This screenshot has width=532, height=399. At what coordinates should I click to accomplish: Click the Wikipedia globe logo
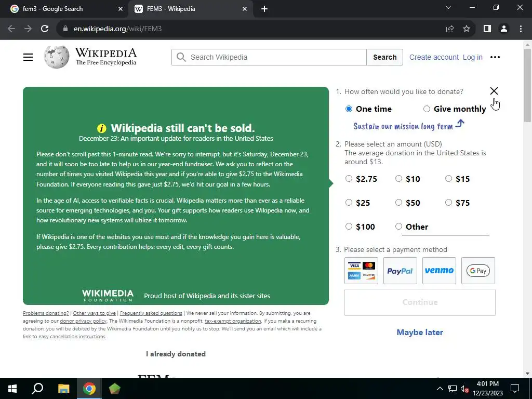[56, 57]
